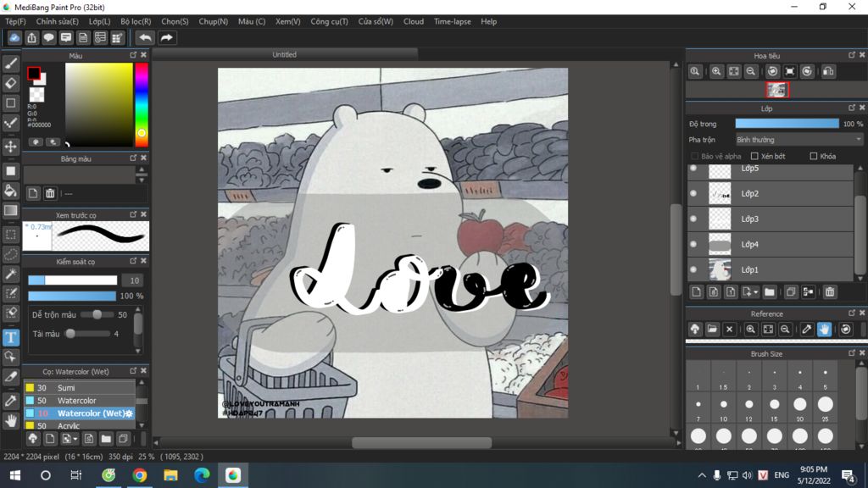Expand the add brush dropdown in brush panel
The width and height of the screenshot is (868, 488).
coord(75,440)
